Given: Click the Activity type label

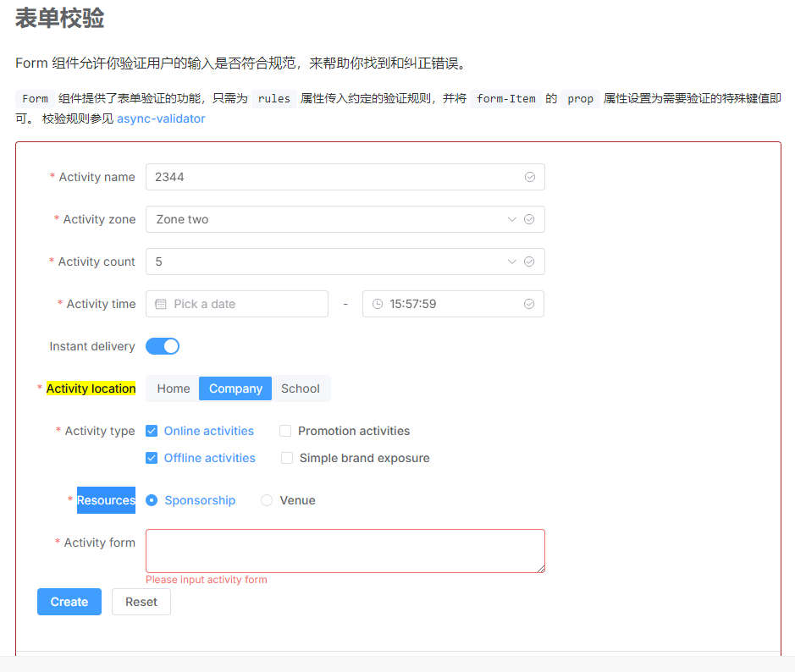Looking at the screenshot, I should click(x=100, y=431).
